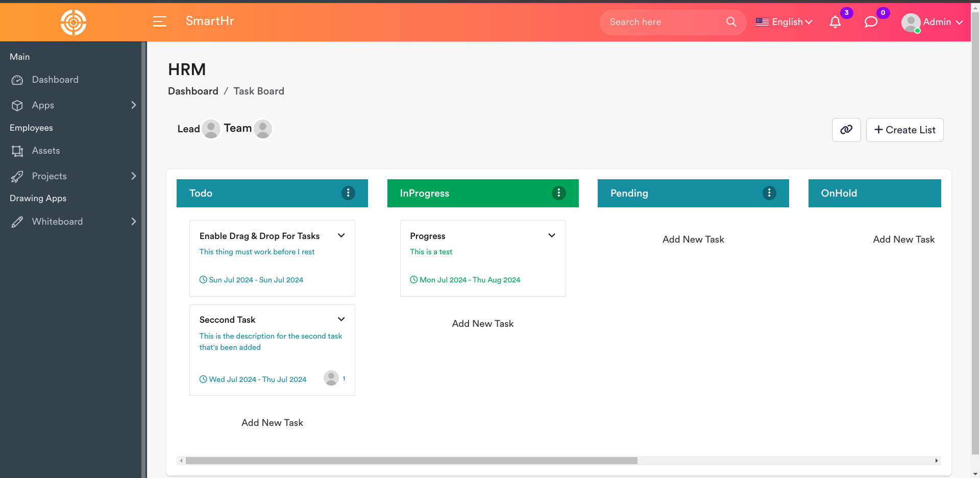Open the chat messages bubble icon
The width and height of the screenshot is (980, 478).
click(x=871, y=22)
